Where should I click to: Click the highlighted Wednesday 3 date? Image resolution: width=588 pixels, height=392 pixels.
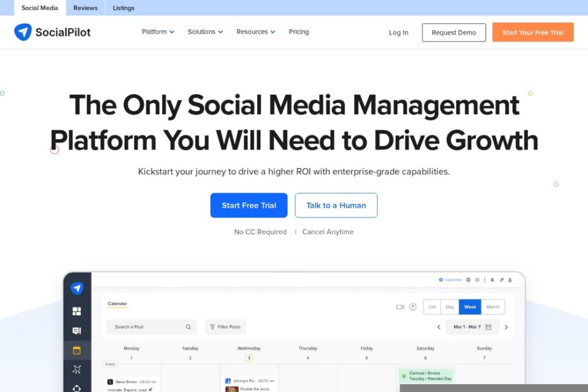click(x=249, y=358)
